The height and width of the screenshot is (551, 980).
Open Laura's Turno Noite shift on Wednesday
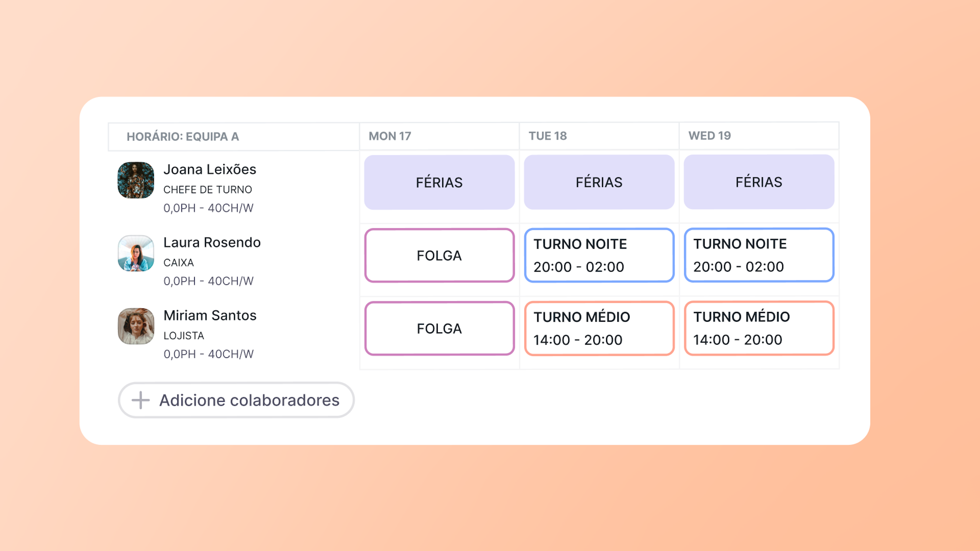(759, 255)
